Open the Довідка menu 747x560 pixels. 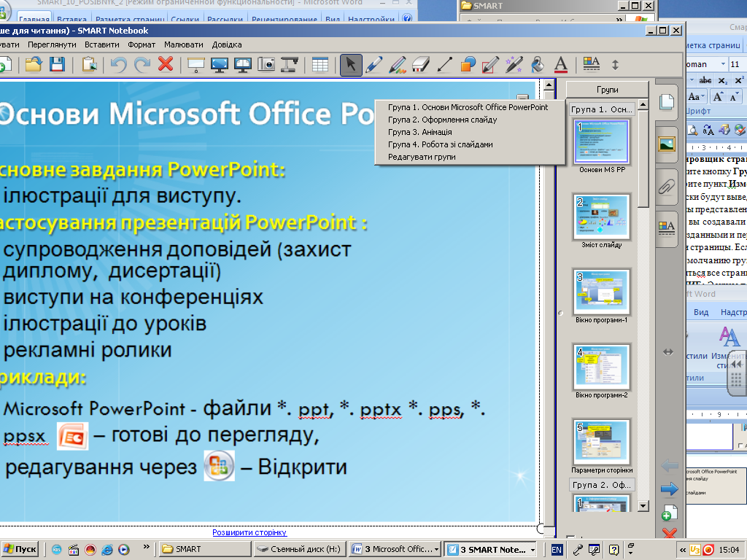(227, 44)
